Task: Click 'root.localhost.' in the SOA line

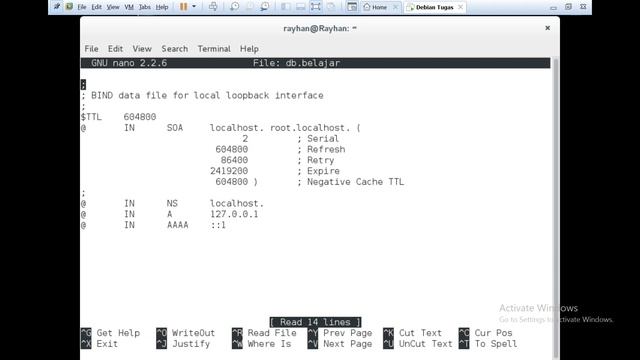Action: click(310, 128)
